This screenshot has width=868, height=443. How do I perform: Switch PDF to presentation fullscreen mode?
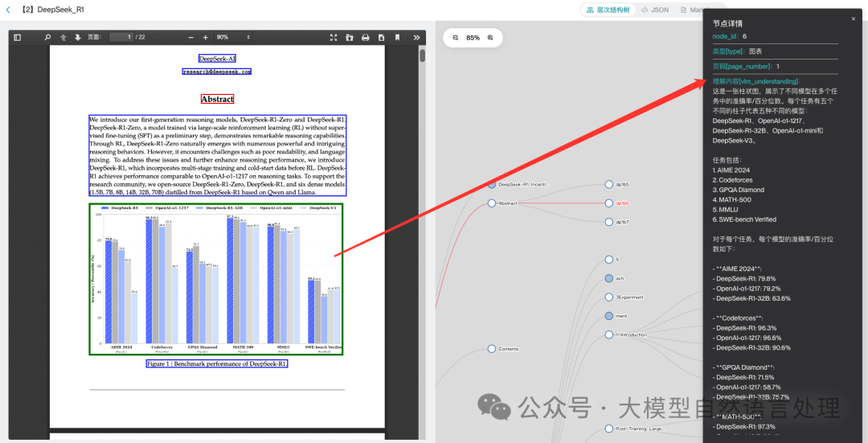(334, 38)
